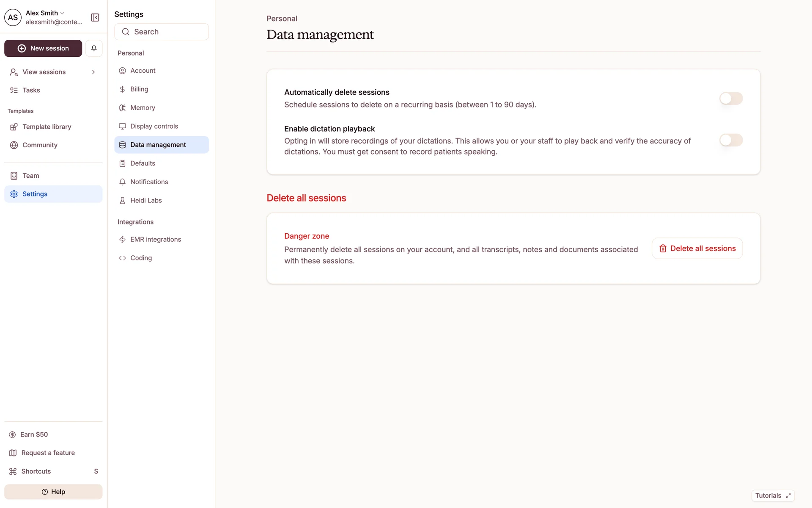Go to Notifications settings
Screen dimensions: 812x508
coord(149,182)
